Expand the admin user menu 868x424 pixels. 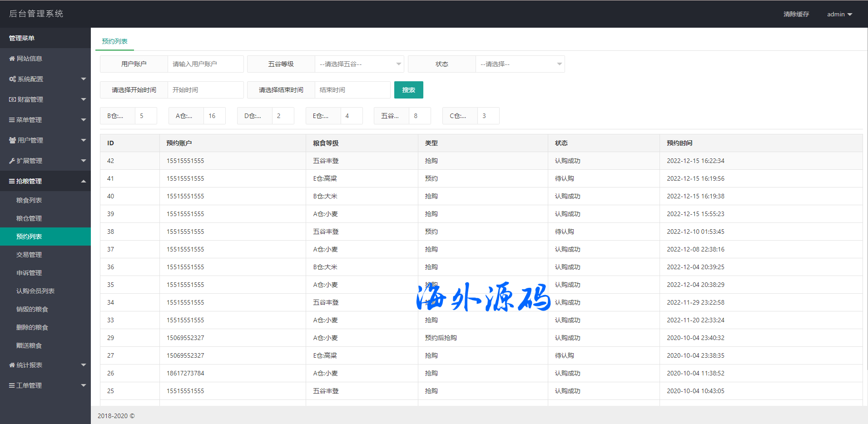839,14
